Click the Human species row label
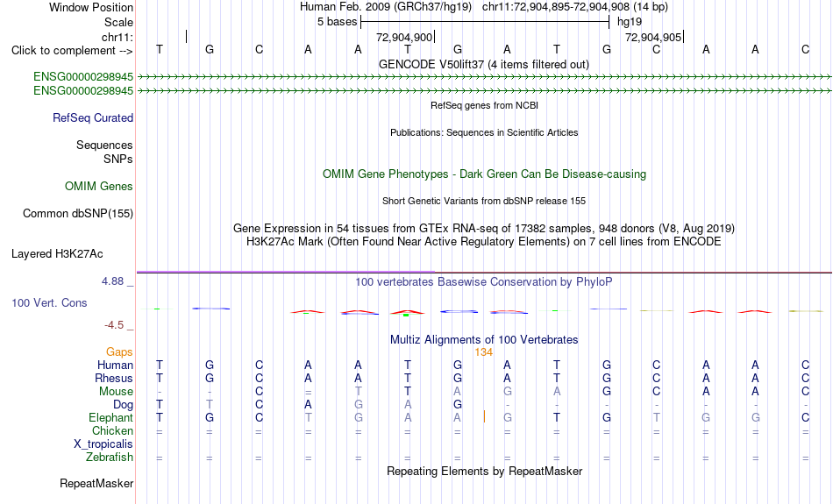Viewport: 833px width, 504px height. click(x=115, y=365)
